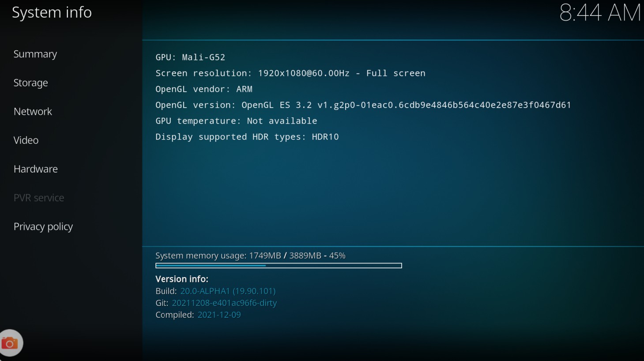This screenshot has height=361, width=644.
Task: Click the GPU temperature Not available line
Action: 236,121
